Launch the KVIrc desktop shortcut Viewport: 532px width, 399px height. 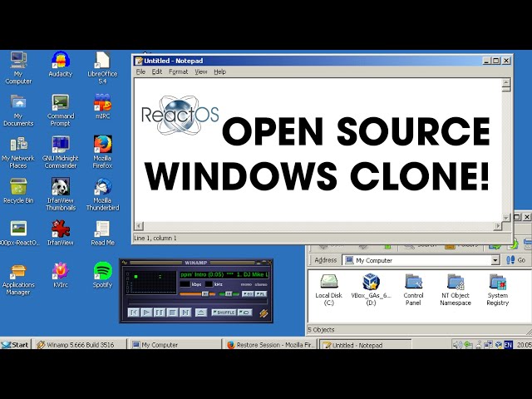click(x=61, y=275)
